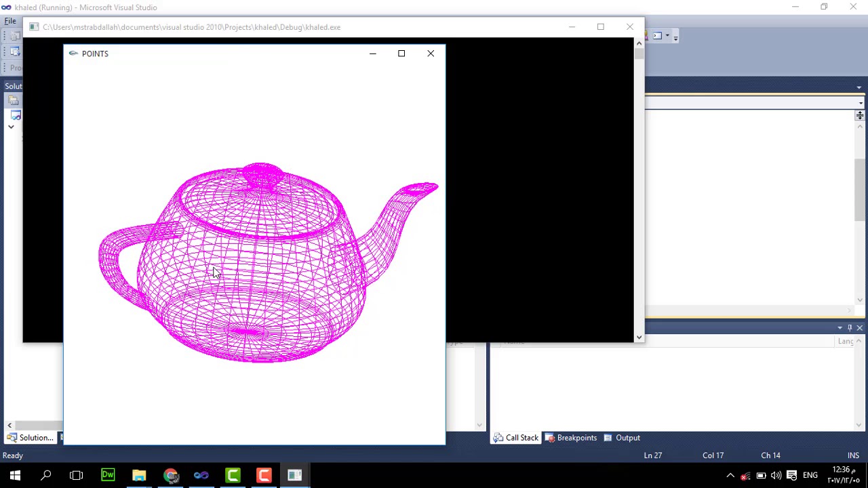This screenshot has width=868, height=488.
Task: Switch to the Call Stack tab
Action: (515, 438)
